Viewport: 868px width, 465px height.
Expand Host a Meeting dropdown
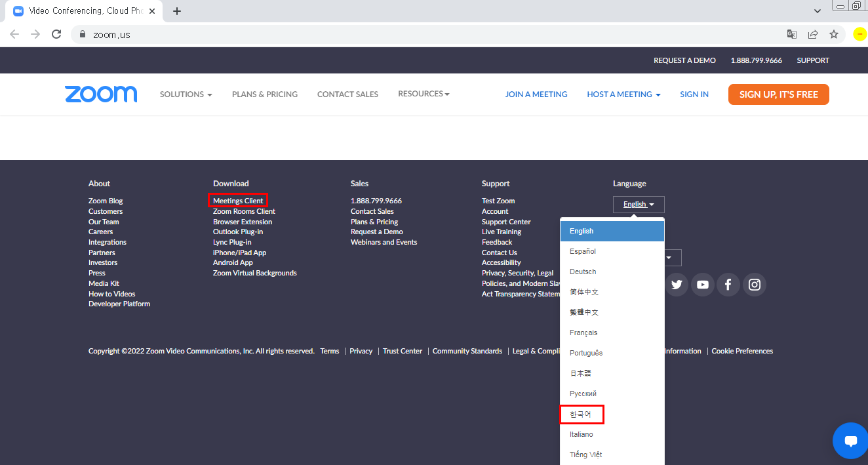pyautogui.click(x=623, y=94)
